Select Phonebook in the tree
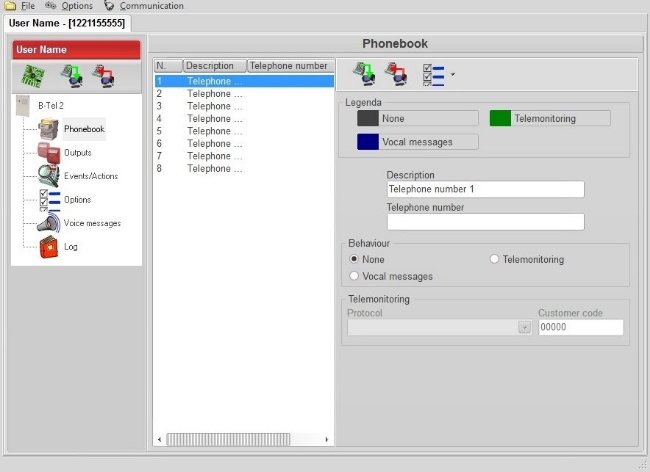Viewport: 650px width, 472px height. [x=84, y=129]
